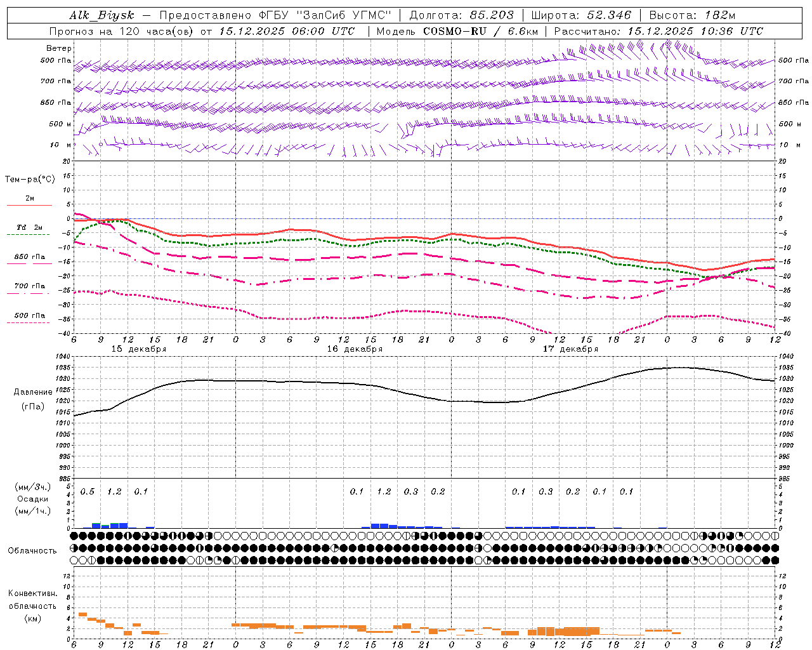
Task: Click the "Td 2м" dew point legend entry
Action: (30, 227)
